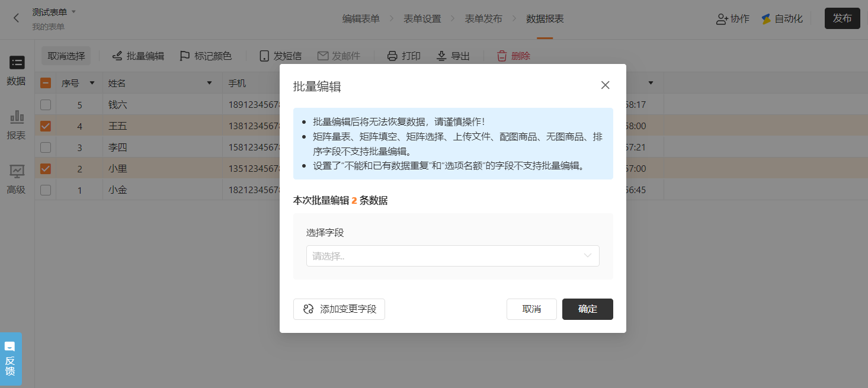Switch to the 编辑表单 step tab
This screenshot has height=388, width=868.
click(x=361, y=19)
